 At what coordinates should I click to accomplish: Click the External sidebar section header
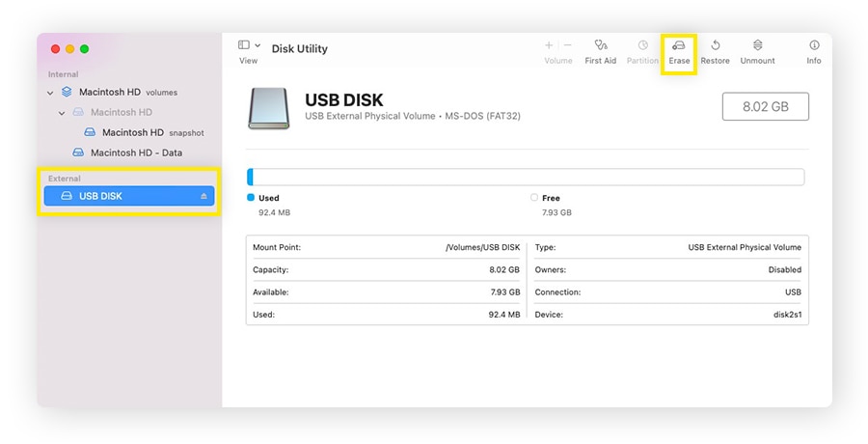pyautogui.click(x=65, y=179)
